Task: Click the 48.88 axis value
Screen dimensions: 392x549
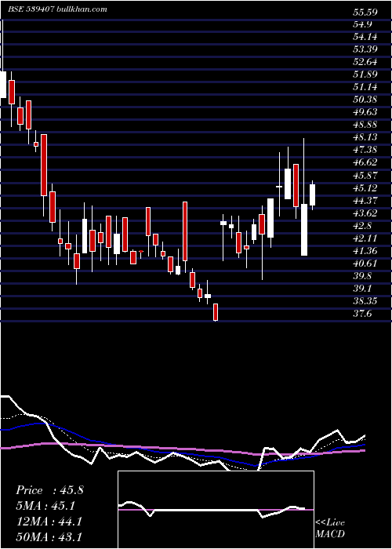Action: point(365,125)
